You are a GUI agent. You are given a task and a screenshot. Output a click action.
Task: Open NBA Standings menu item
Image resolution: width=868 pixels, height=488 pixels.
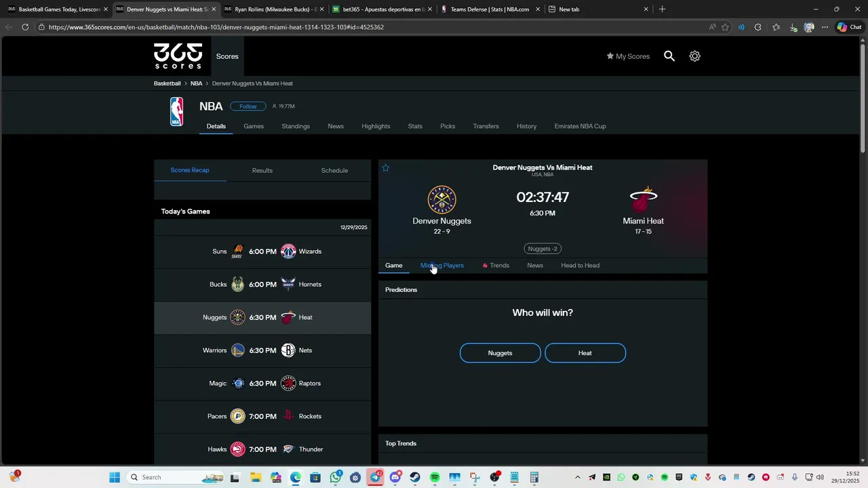[x=296, y=126]
